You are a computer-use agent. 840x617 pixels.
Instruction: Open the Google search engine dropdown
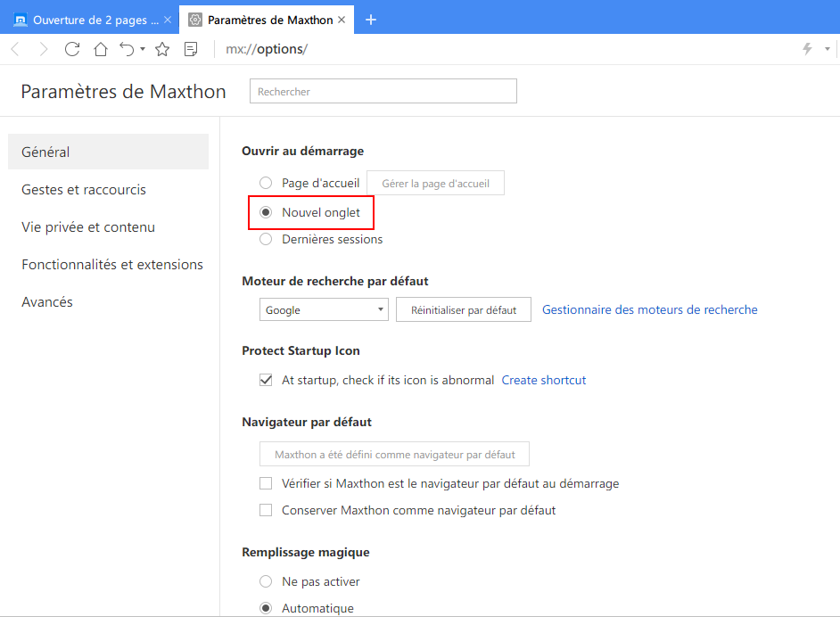(324, 309)
